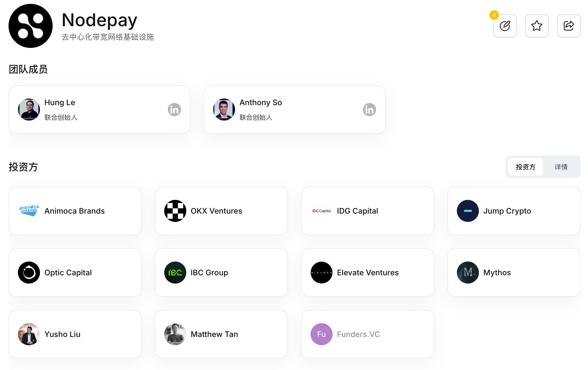Open Anthony So's LinkedIn icon

click(x=369, y=110)
